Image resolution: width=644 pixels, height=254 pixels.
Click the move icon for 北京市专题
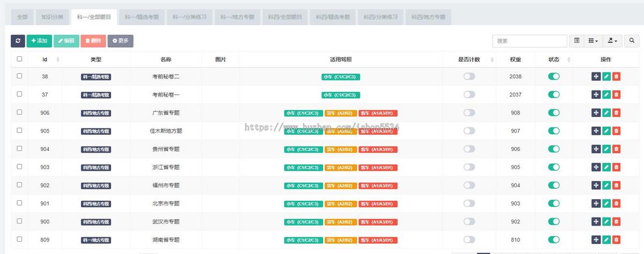(x=596, y=204)
